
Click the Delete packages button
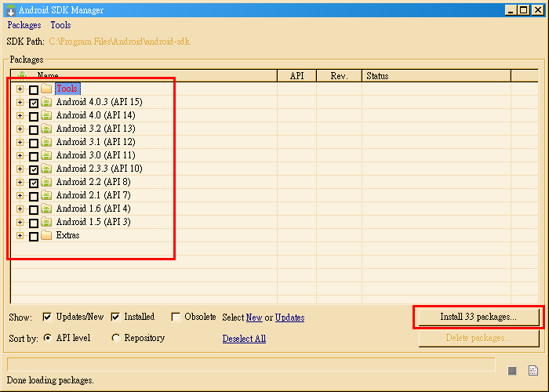pos(478,338)
